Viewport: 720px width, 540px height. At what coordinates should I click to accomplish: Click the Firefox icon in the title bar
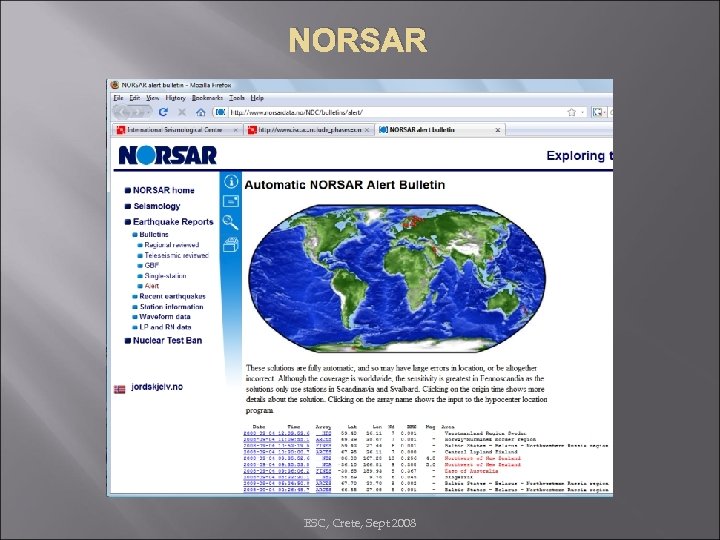click(115, 85)
